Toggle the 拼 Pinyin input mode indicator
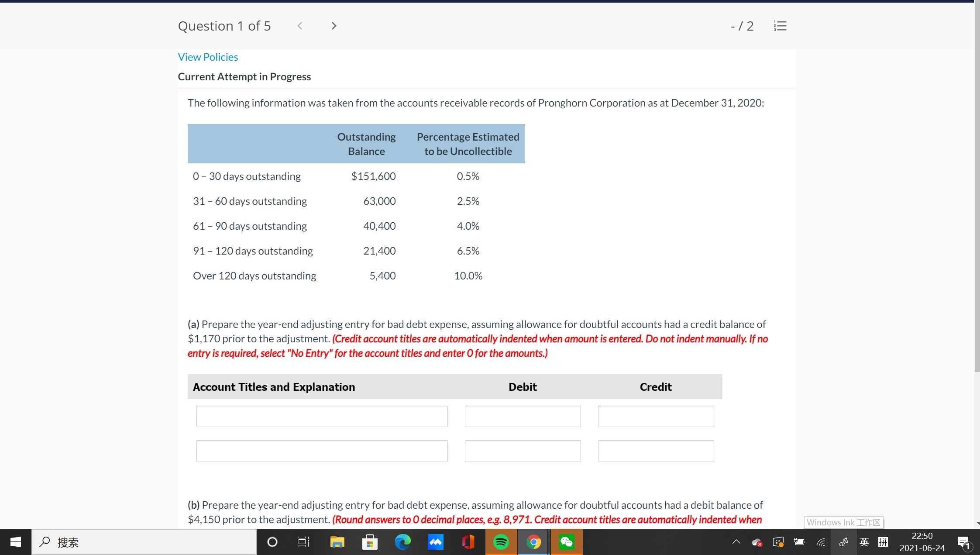Screen dimensions: 980x555 882,542
